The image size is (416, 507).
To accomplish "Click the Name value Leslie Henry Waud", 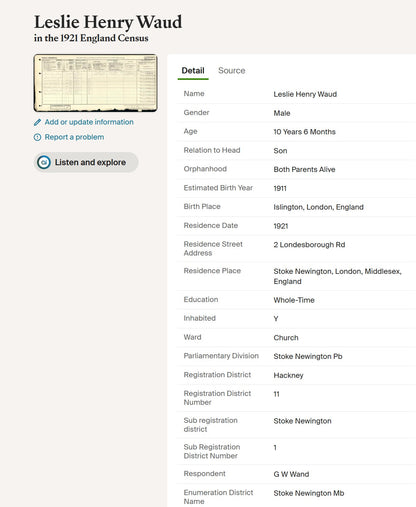I will click(305, 94).
